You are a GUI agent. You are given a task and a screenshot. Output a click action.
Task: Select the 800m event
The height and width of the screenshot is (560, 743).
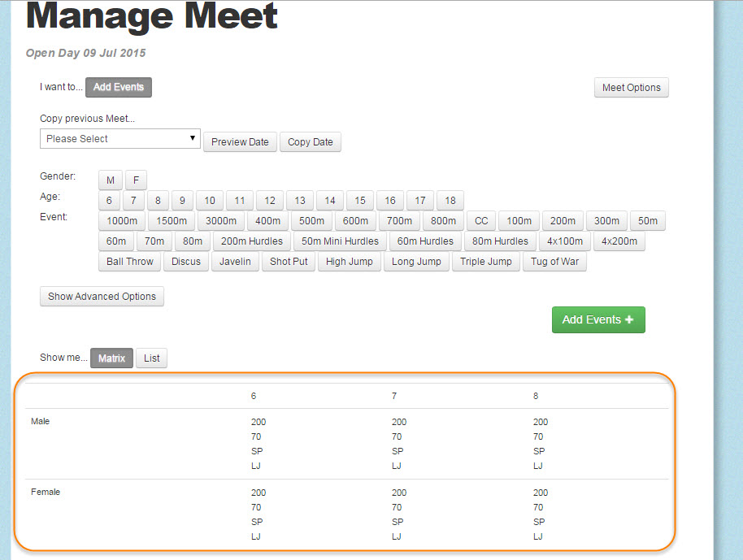tap(443, 221)
